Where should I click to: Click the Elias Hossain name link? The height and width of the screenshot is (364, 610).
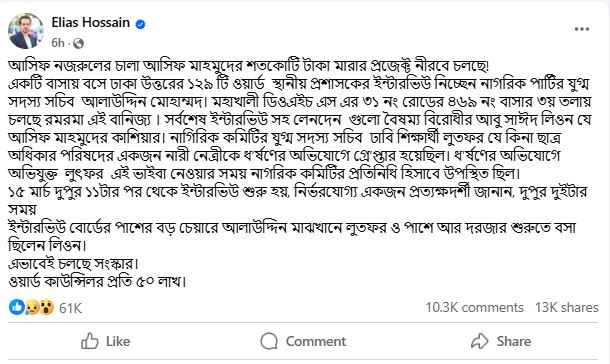[x=91, y=23]
